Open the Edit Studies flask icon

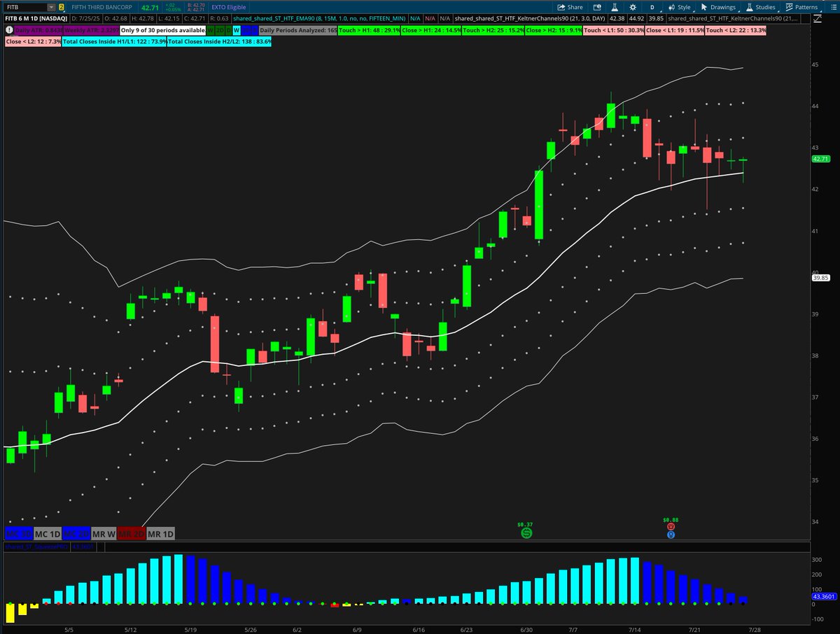615,7
